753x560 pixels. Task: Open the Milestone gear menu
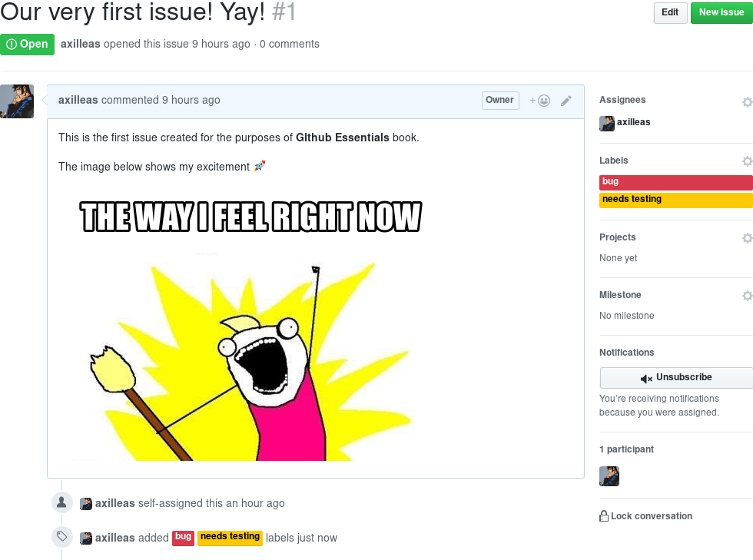point(747,296)
